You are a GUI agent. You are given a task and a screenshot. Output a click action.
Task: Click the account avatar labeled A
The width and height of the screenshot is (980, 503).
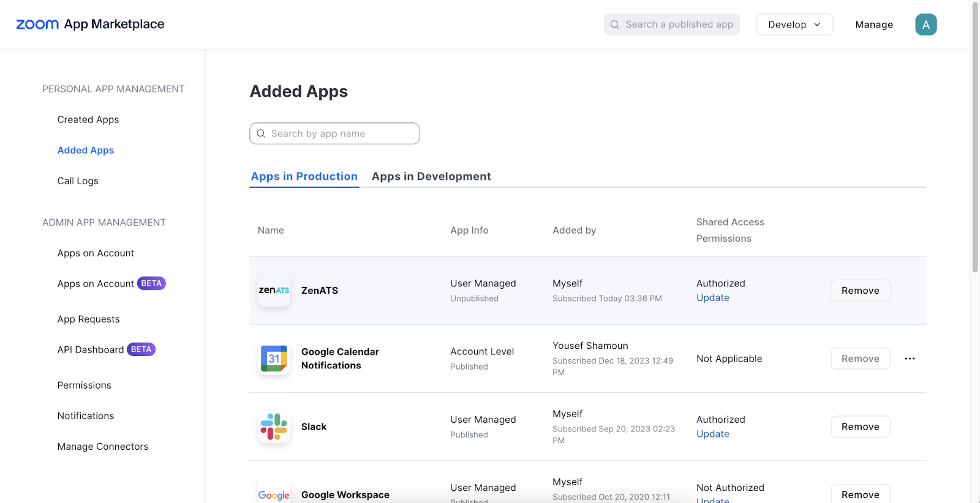tap(925, 24)
